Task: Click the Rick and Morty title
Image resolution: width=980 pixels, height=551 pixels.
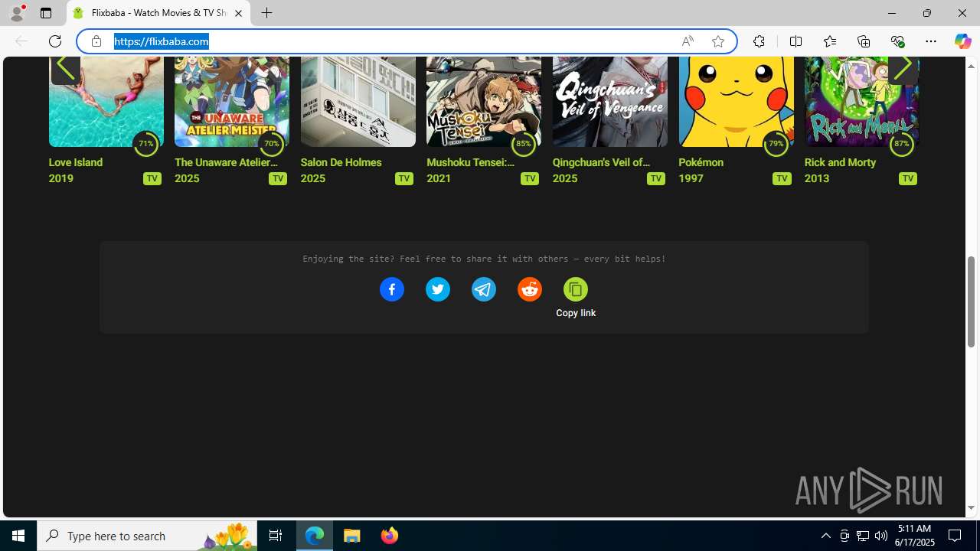Action: point(839,162)
